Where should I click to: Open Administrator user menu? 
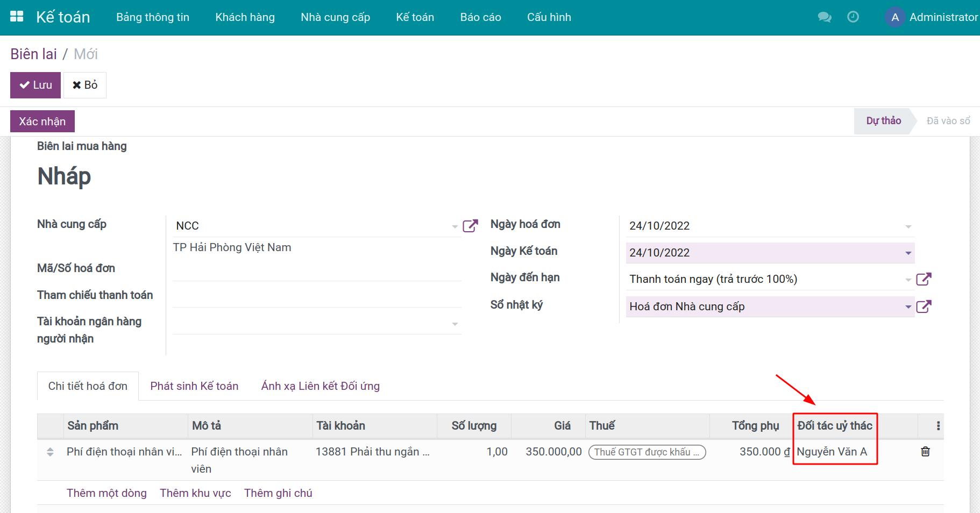(932, 17)
